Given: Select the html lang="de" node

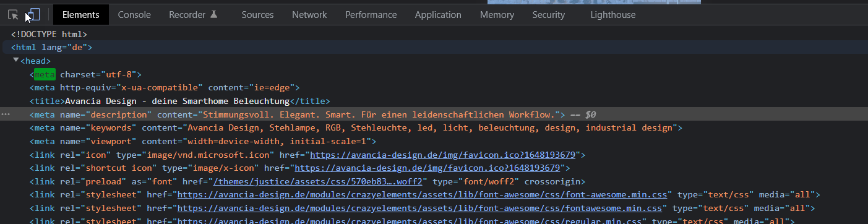Looking at the screenshot, I should tap(51, 47).
